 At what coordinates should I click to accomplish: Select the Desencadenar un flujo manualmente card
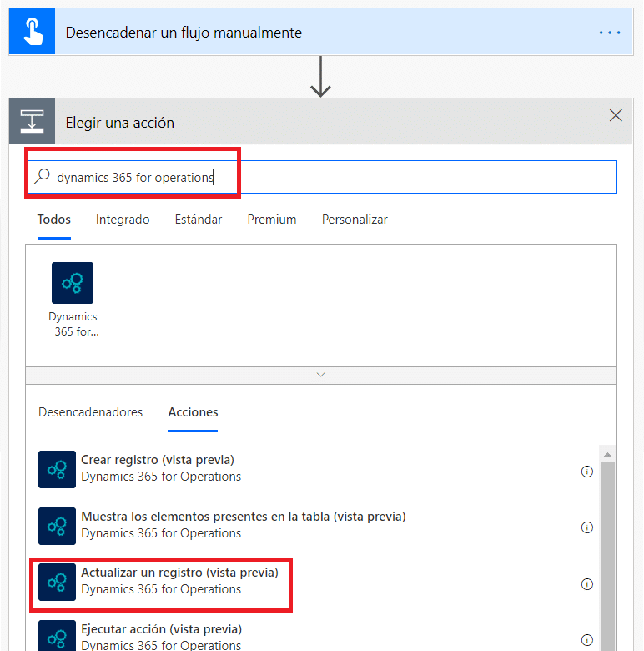click(x=321, y=32)
